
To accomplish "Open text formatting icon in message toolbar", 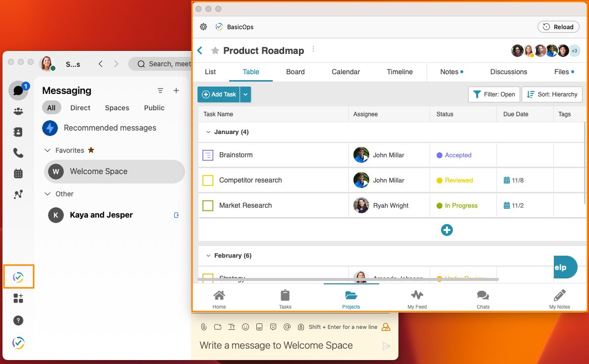I will tap(232, 327).
